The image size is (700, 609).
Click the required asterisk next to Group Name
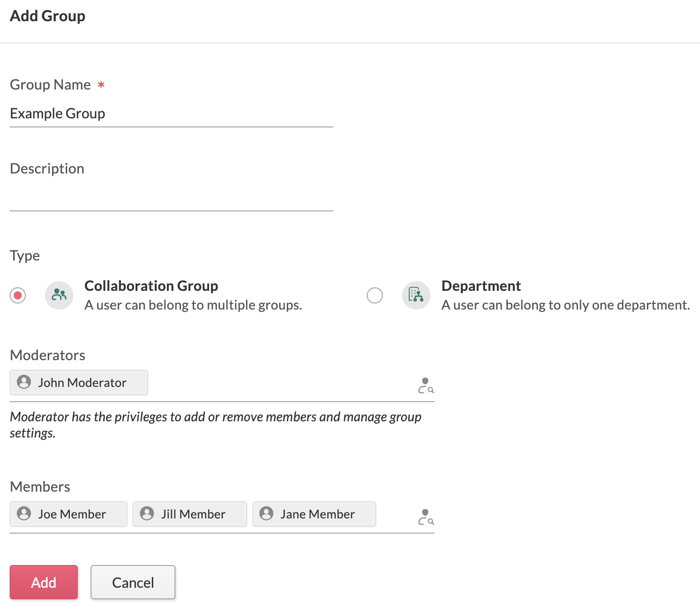click(x=101, y=85)
